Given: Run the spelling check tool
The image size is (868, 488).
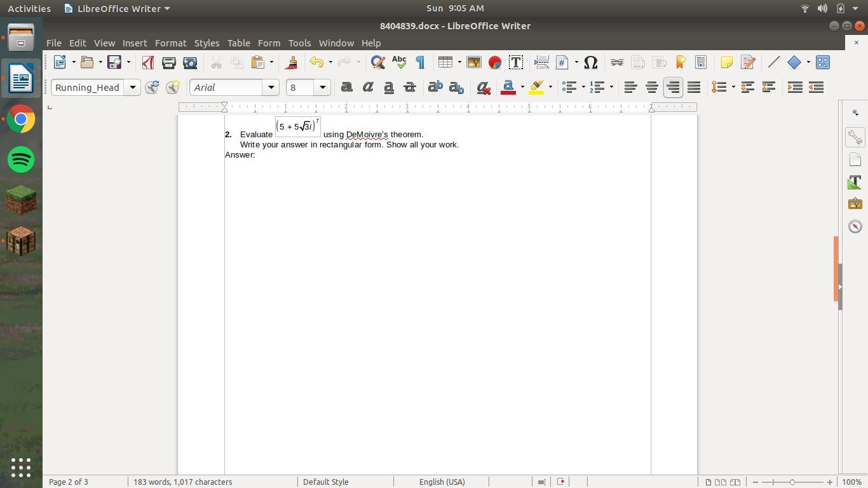Looking at the screenshot, I should [x=399, y=62].
